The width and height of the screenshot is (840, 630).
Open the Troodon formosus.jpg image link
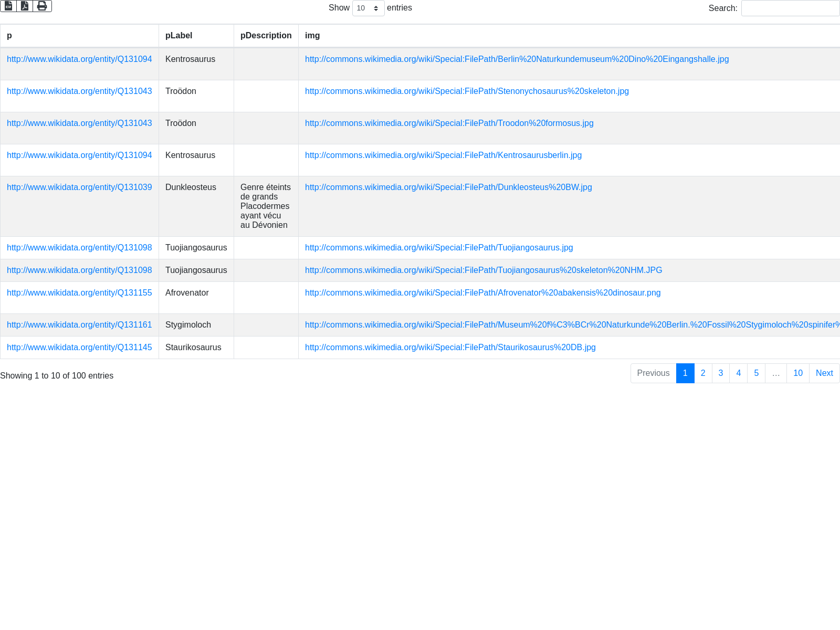tap(449, 123)
